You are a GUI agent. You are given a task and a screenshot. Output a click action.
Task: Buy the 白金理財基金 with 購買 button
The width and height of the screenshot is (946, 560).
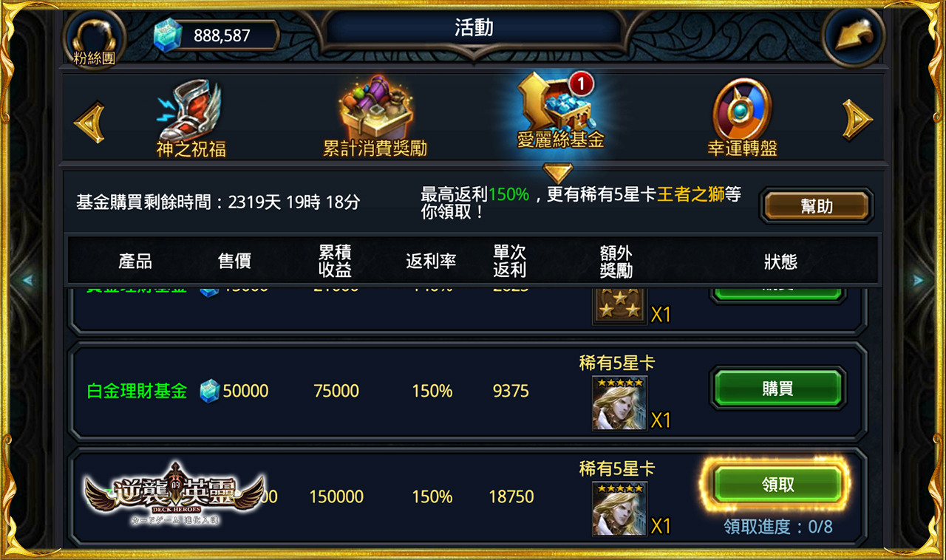click(777, 389)
